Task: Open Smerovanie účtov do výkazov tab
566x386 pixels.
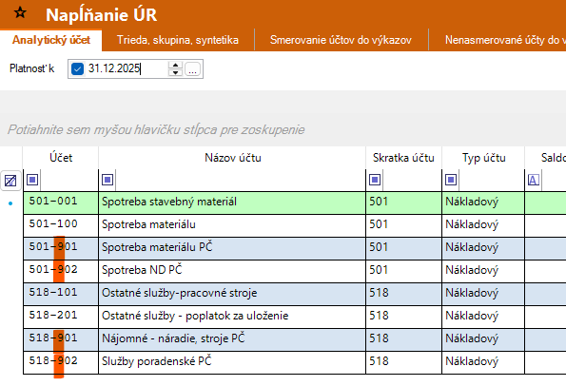Action: pos(341,40)
